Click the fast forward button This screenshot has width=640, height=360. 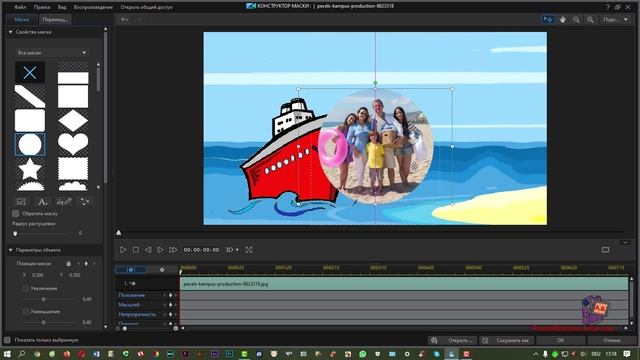(x=173, y=250)
